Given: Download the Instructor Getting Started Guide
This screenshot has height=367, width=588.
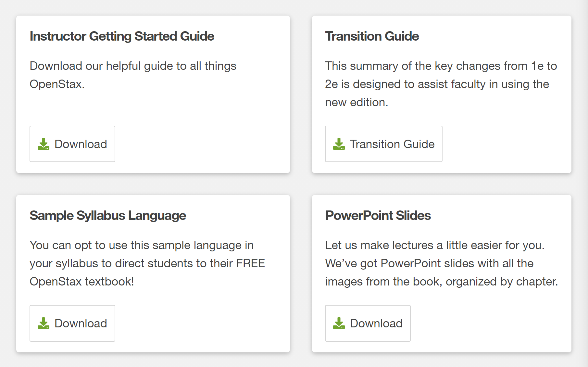Looking at the screenshot, I should (x=72, y=144).
